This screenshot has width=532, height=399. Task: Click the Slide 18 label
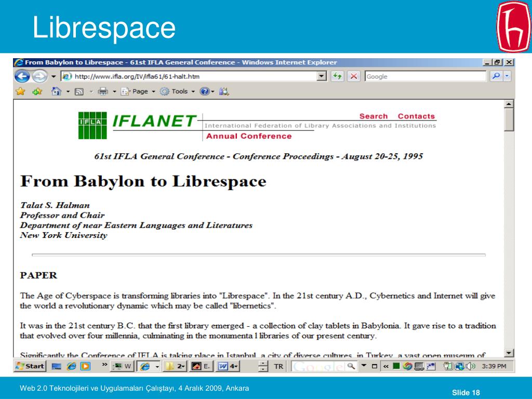click(x=466, y=393)
